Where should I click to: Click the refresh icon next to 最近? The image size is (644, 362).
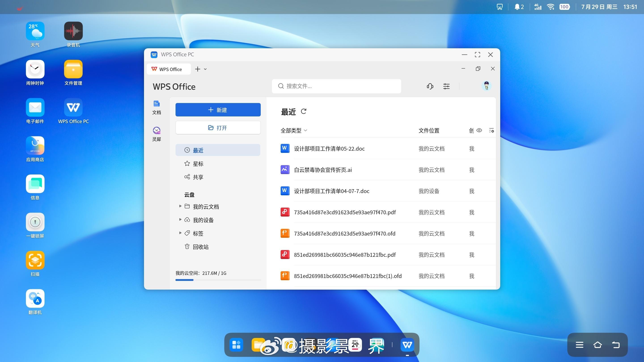[303, 112]
